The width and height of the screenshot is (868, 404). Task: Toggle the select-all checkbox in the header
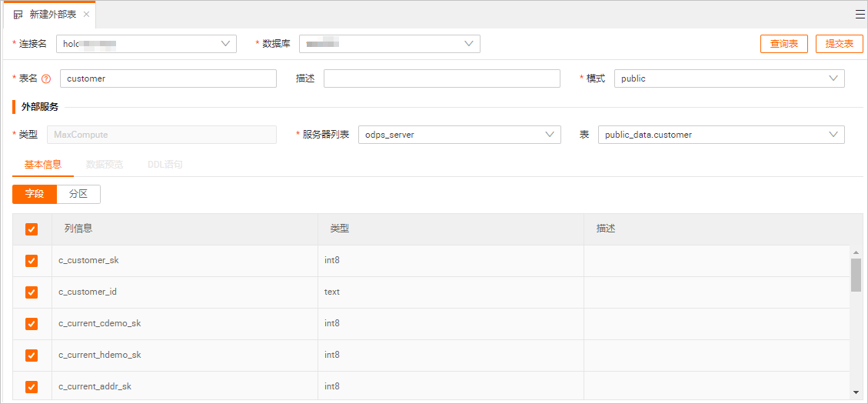pos(32,229)
